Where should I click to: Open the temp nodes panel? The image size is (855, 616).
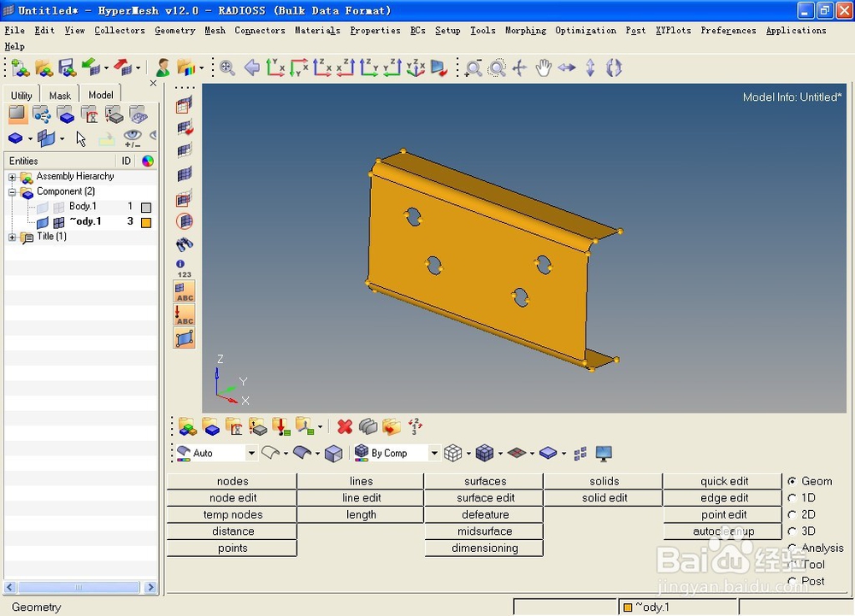tap(233, 514)
